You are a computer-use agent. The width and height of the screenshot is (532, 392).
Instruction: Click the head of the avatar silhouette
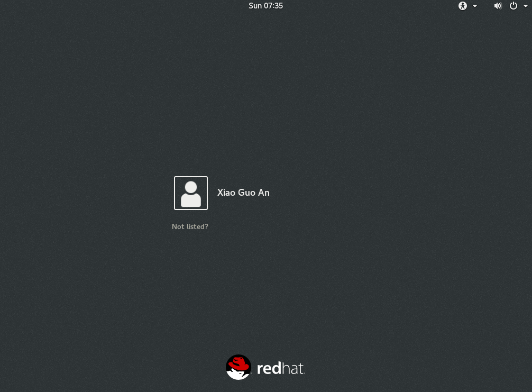click(x=191, y=187)
